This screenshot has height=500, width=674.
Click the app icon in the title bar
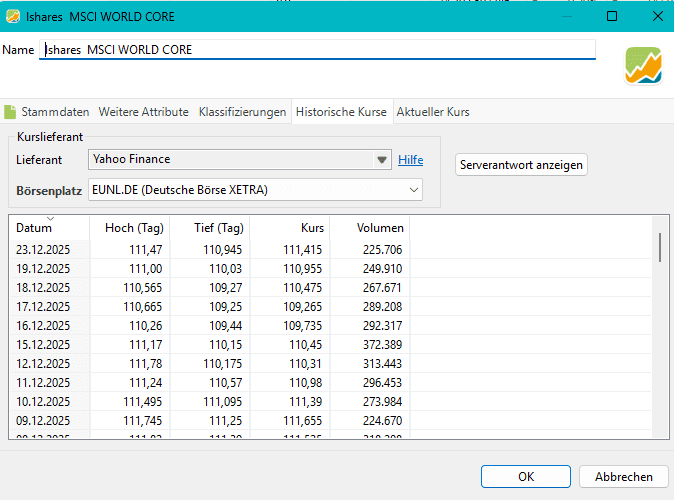click(12, 16)
